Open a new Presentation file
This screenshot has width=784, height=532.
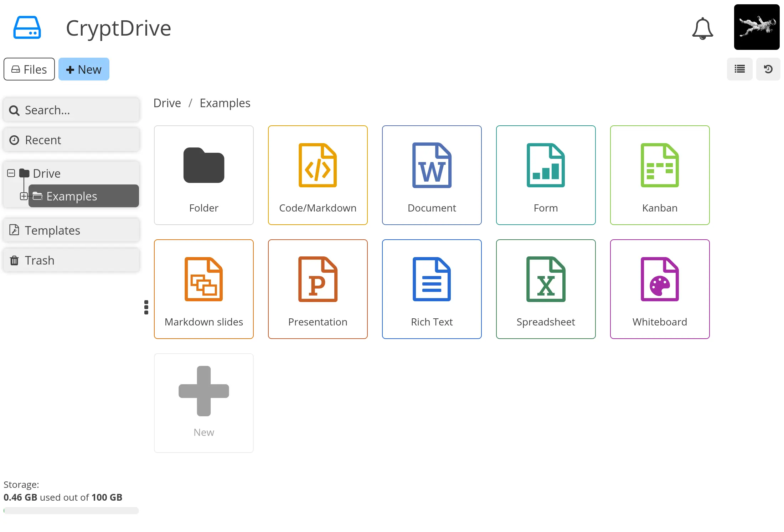318,288
